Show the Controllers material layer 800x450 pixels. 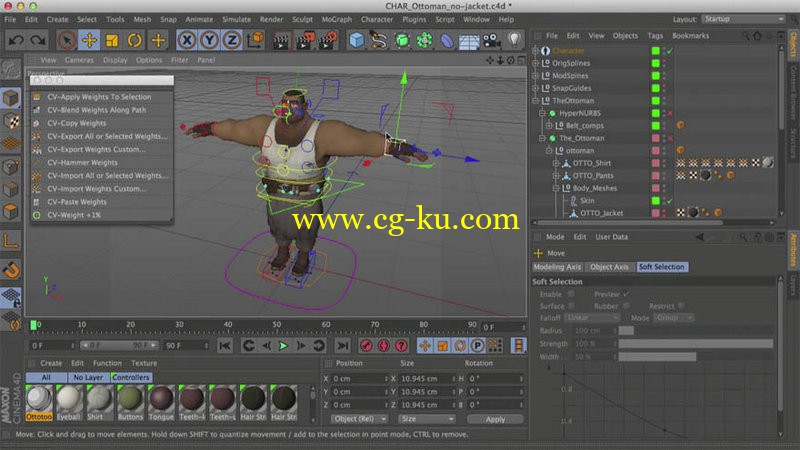tap(131, 378)
